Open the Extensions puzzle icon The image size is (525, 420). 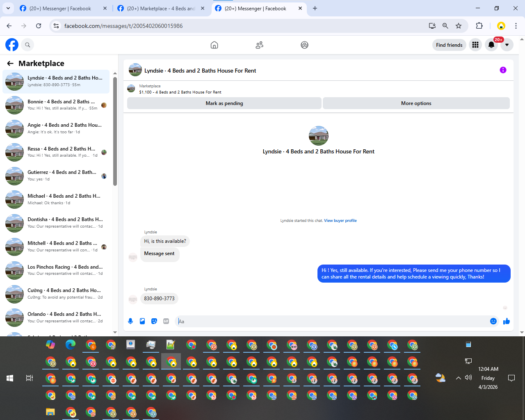(479, 26)
